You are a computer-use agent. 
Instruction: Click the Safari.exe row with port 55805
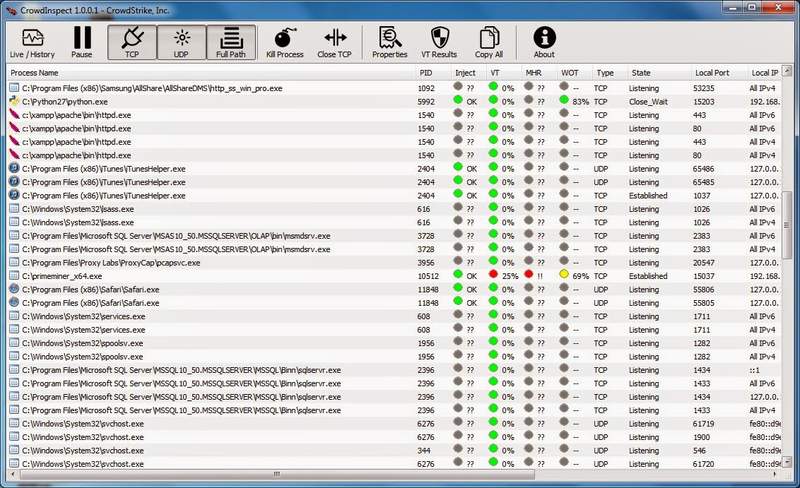tap(394, 303)
